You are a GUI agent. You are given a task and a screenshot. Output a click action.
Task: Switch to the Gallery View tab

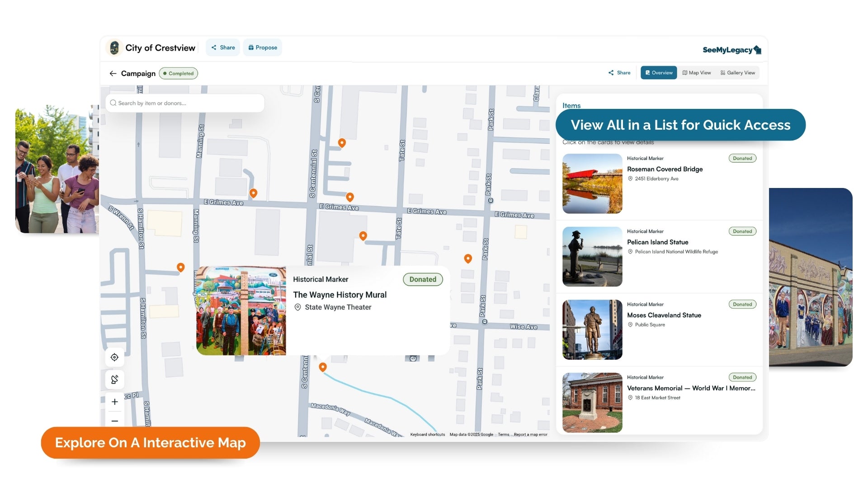(738, 73)
